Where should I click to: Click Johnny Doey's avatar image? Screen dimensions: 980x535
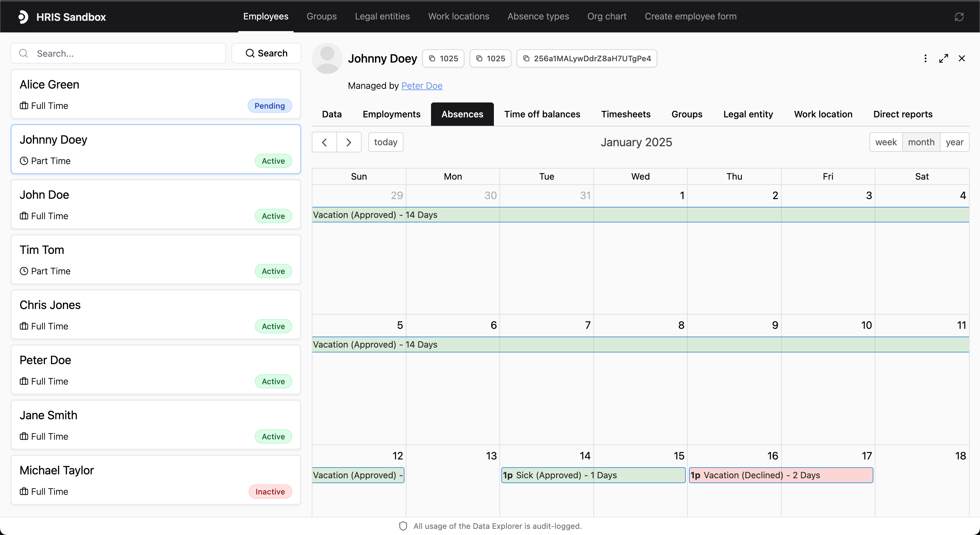(327, 58)
